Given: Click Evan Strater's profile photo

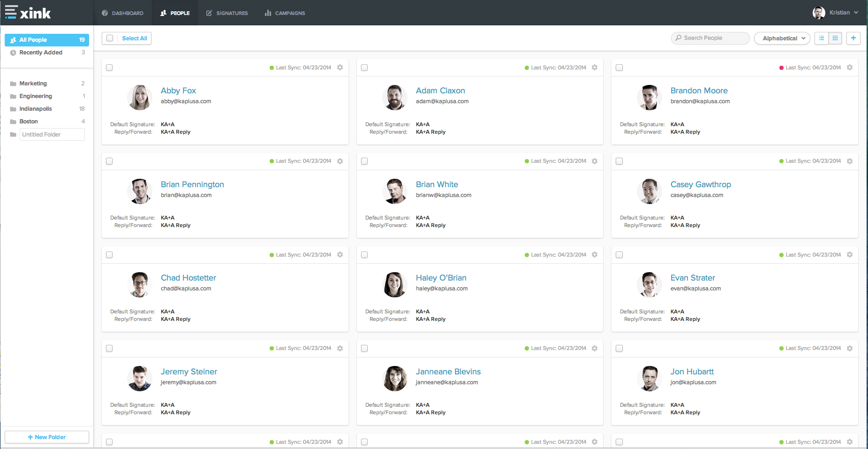Looking at the screenshot, I should coord(649,285).
